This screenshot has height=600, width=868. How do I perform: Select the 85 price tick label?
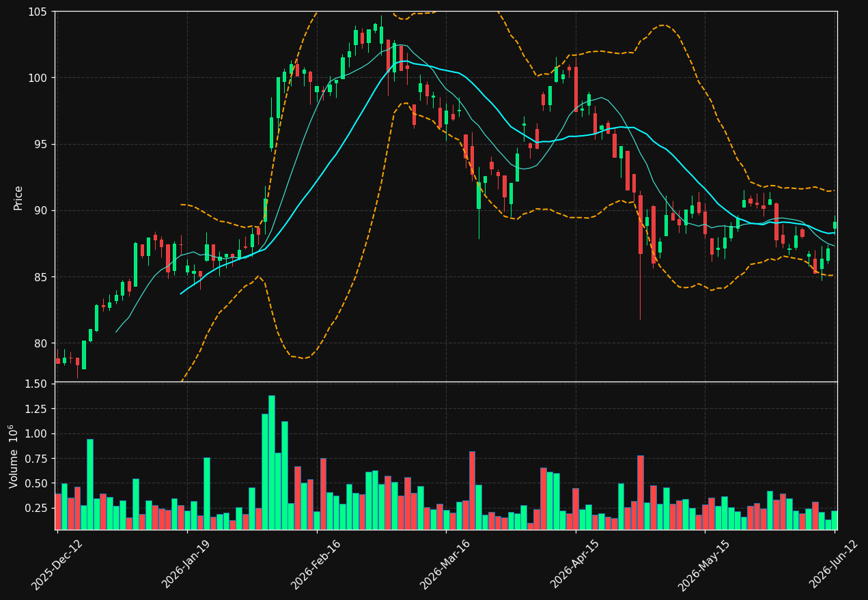point(40,277)
